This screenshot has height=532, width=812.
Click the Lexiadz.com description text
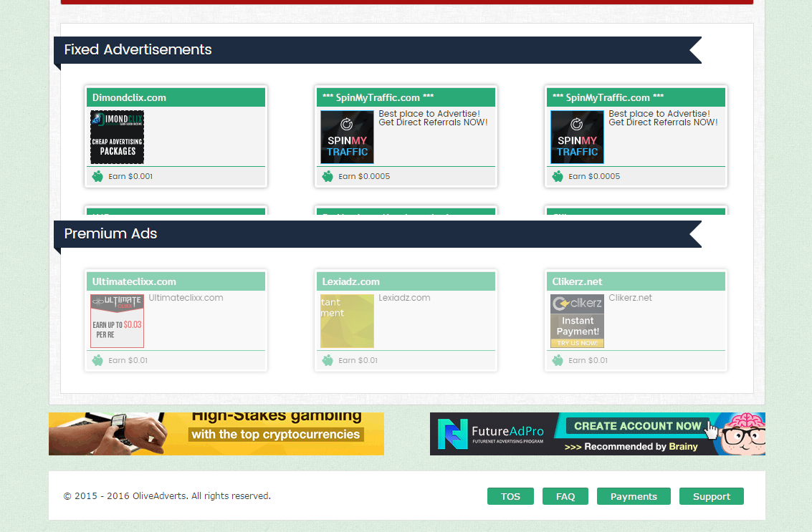point(404,298)
